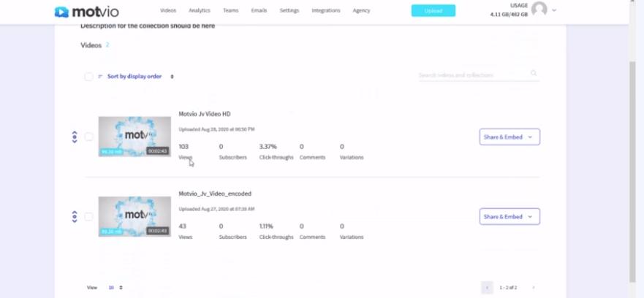The width and height of the screenshot is (644, 298).
Task: Click the Motvio_Jv_Video_encoded thumbnail
Action: (x=135, y=216)
